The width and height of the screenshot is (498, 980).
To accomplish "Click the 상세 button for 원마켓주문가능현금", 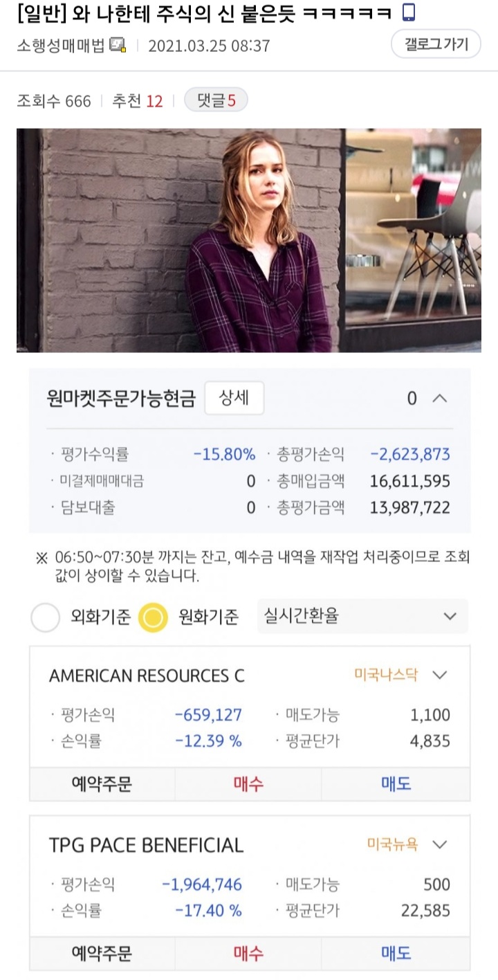I will 234,399.
